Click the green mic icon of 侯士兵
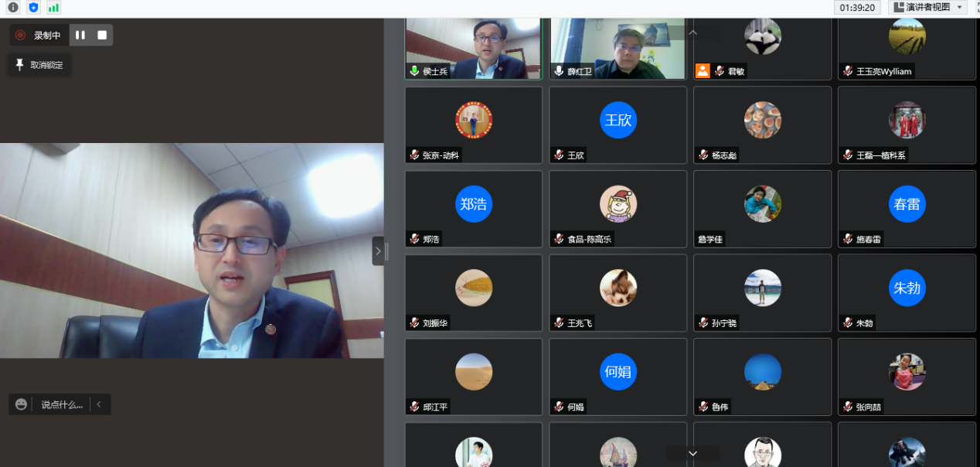Screen dimensions: 980x467 click(415, 71)
